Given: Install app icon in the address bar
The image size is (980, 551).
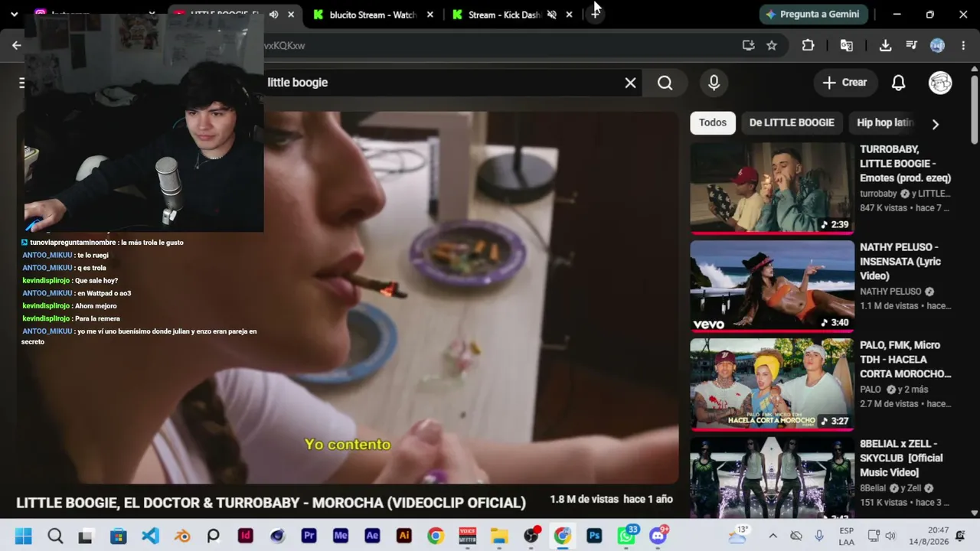Looking at the screenshot, I should coord(749,45).
